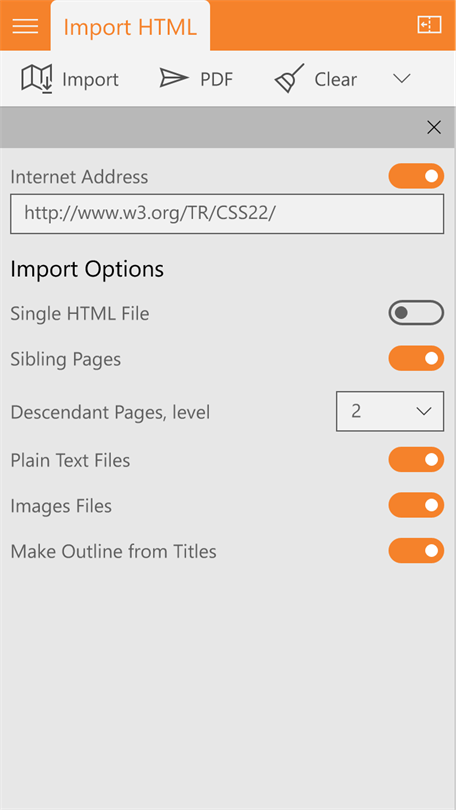Expand the toolbar overflow chevron
This screenshot has height=810, width=456.
pos(401,79)
